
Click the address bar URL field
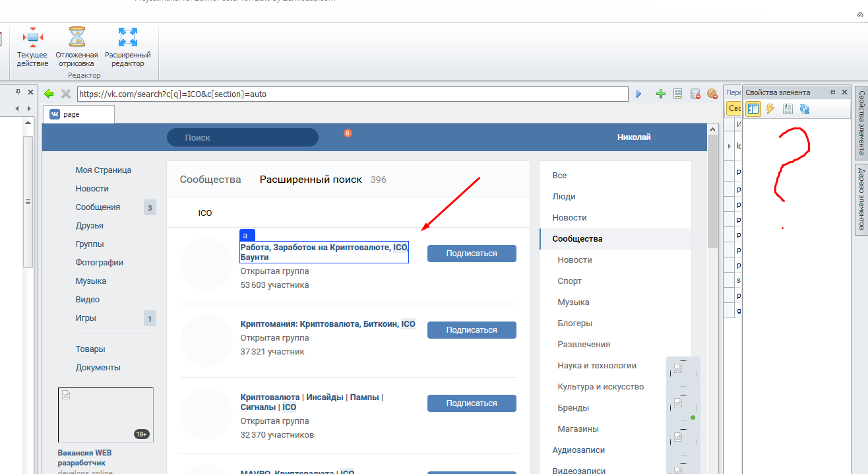point(352,94)
